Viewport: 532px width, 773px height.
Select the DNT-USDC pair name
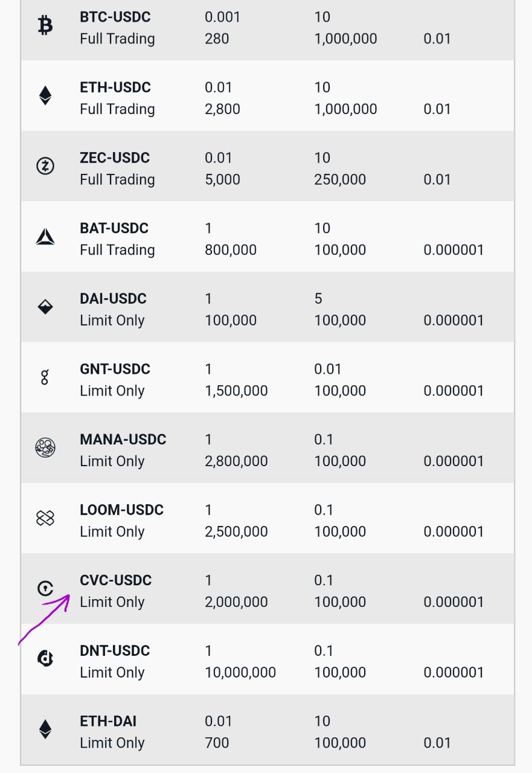coord(115,651)
